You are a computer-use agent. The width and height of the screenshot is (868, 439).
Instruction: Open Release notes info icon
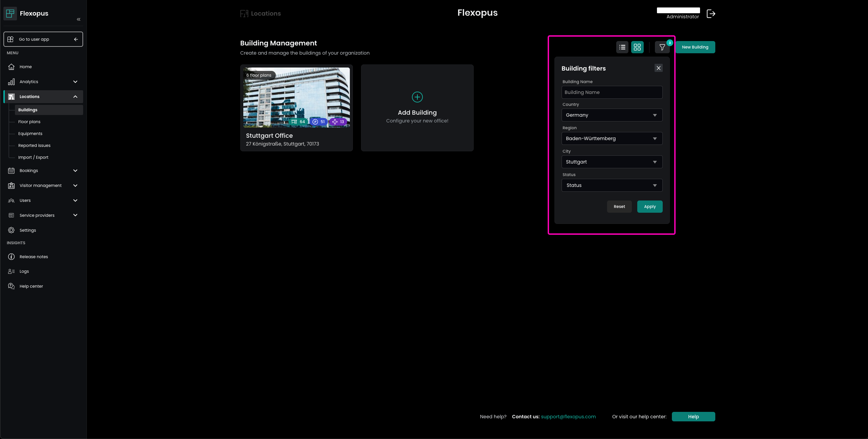(12, 256)
